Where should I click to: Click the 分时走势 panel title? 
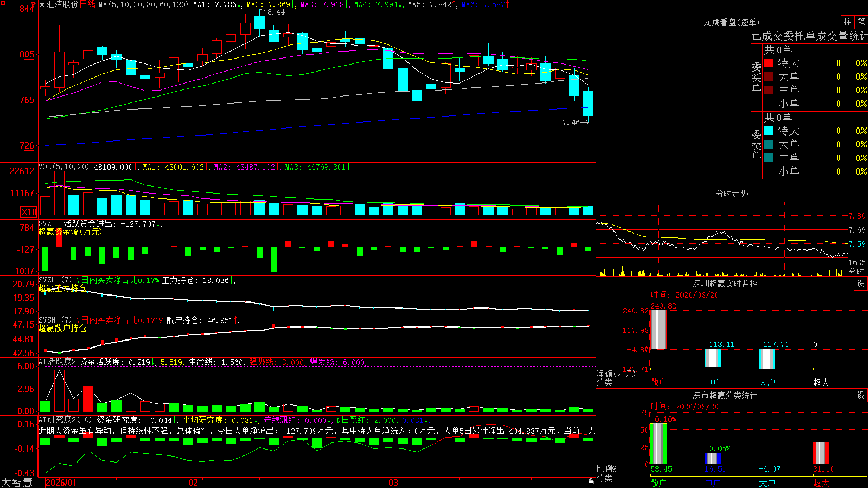(731, 194)
